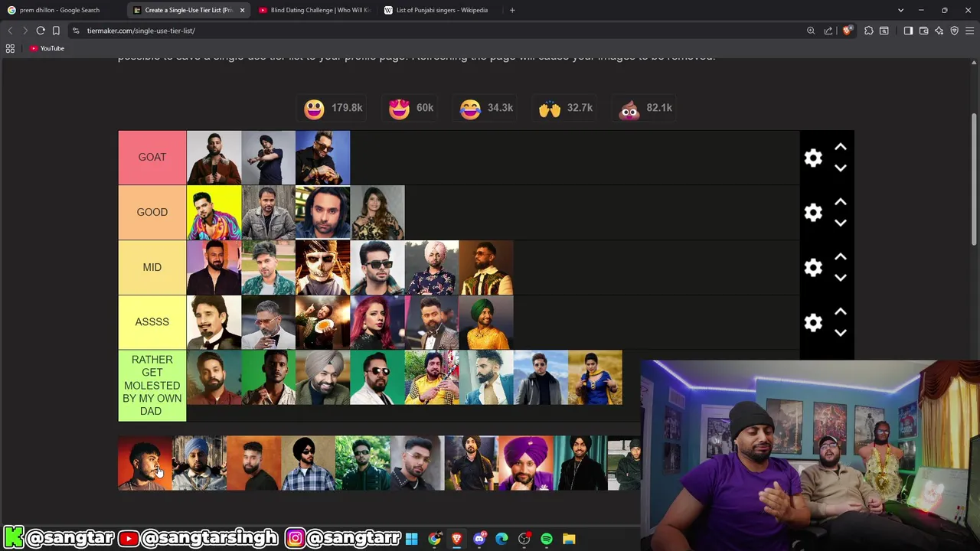Open the zoom magnifier icon in the address bar
Viewport: 980px width, 551px height.
pos(811,31)
